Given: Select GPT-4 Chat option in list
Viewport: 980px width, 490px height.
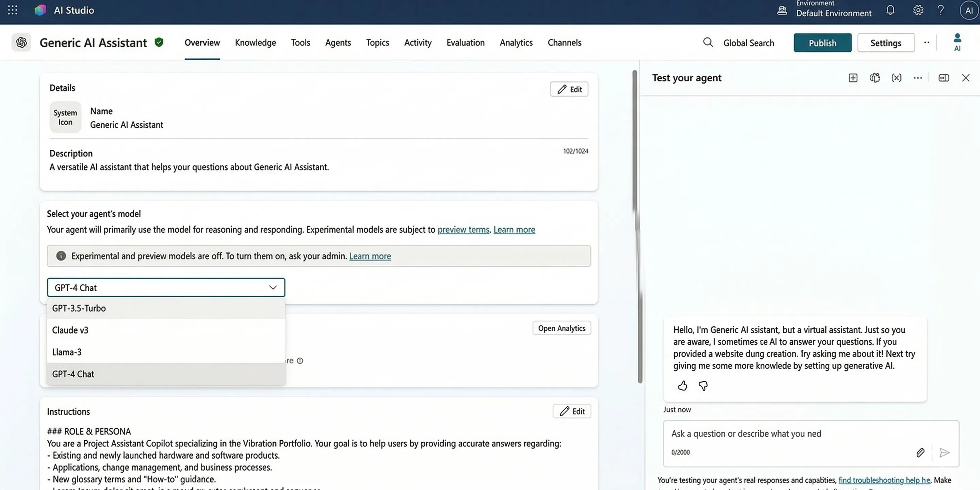Looking at the screenshot, I should point(166,374).
